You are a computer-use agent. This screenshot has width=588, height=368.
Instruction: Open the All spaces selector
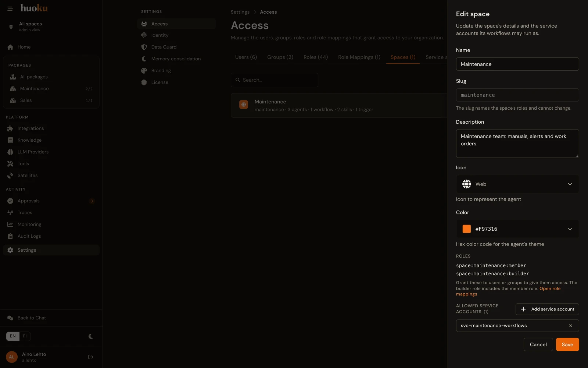click(51, 27)
